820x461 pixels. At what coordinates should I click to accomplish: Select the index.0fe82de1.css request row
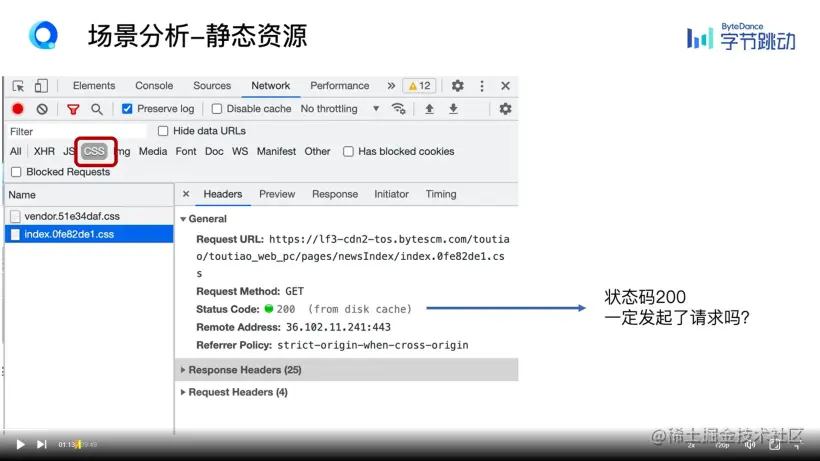(x=89, y=234)
